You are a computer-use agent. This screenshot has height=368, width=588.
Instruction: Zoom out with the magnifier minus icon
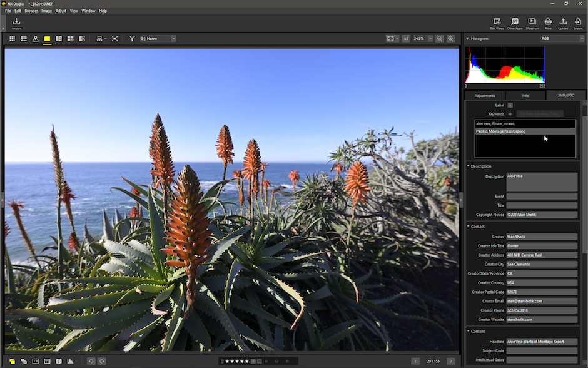440,39
